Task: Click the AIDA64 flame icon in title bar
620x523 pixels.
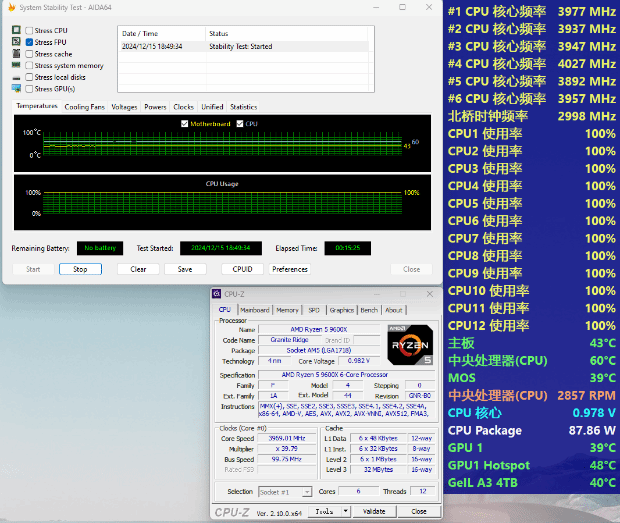Action: coord(11,7)
